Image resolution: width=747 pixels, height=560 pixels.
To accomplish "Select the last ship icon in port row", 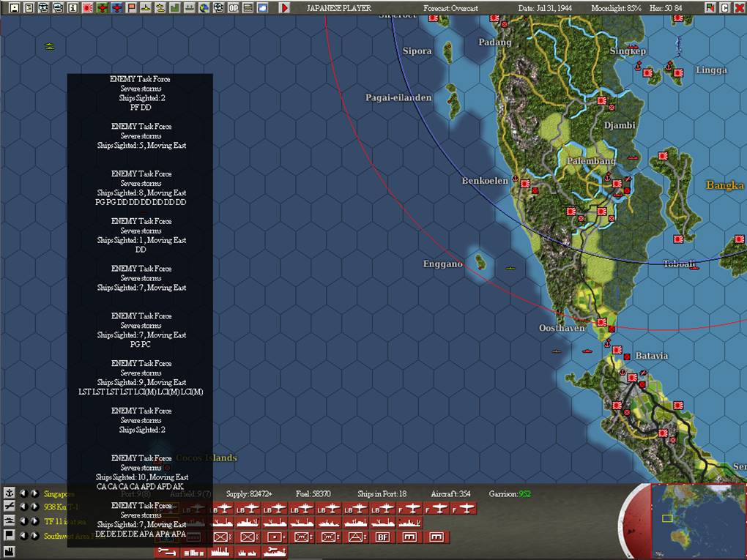I will pos(409,523).
